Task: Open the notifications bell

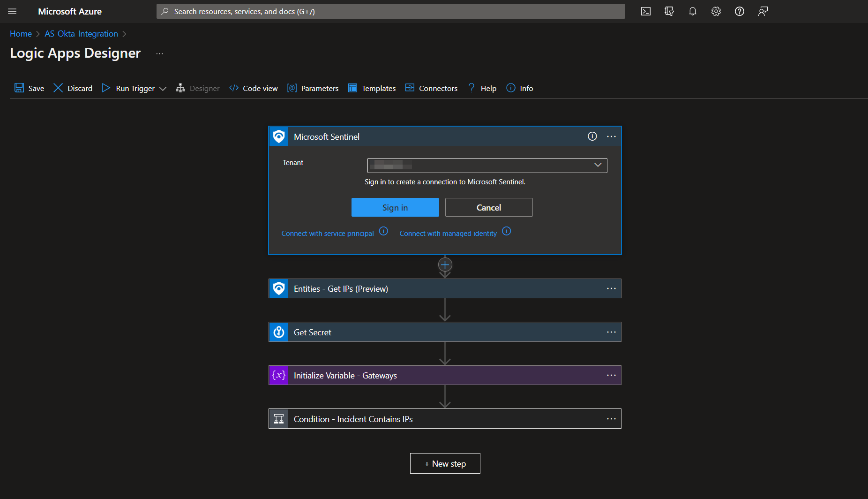Action: [x=693, y=11]
